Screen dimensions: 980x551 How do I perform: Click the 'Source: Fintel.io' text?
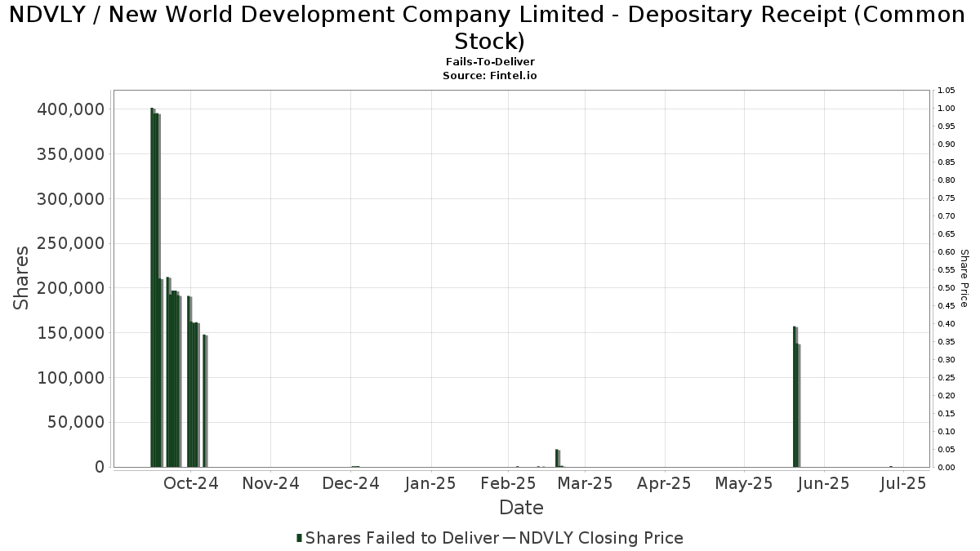[490, 75]
